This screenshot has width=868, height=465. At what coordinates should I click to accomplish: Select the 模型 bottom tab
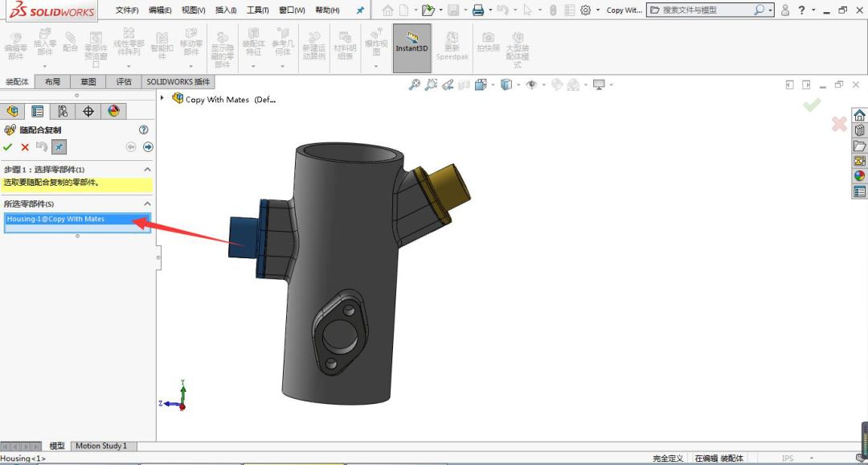(57, 446)
